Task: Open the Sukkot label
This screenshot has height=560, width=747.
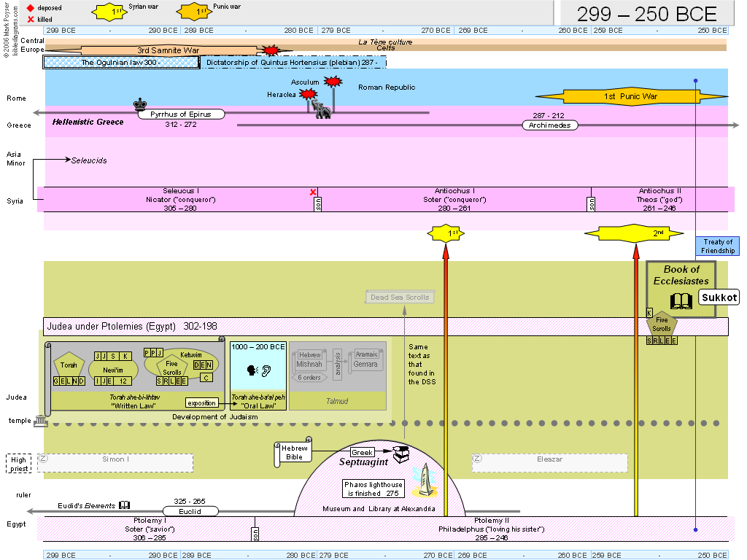Action: pos(719,297)
